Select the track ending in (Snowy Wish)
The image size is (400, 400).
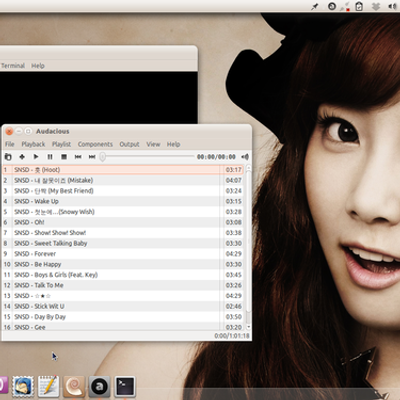pos(123,212)
